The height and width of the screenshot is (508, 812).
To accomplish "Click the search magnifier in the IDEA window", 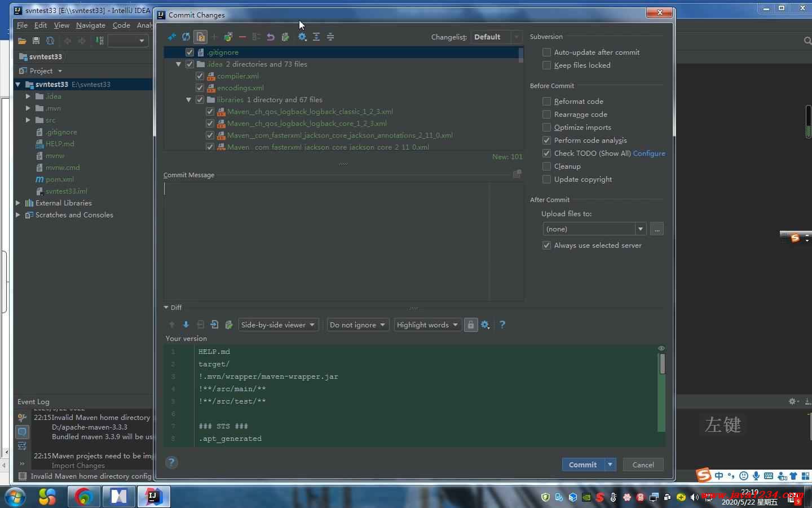I will coord(807,41).
